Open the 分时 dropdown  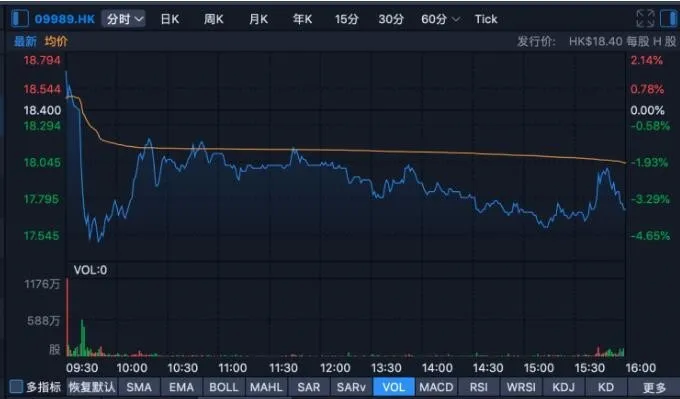click(124, 19)
